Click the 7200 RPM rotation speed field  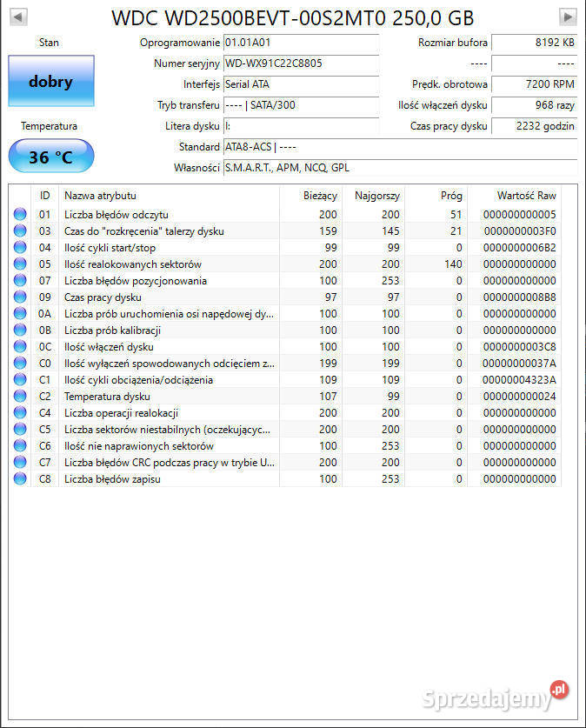tap(534, 84)
